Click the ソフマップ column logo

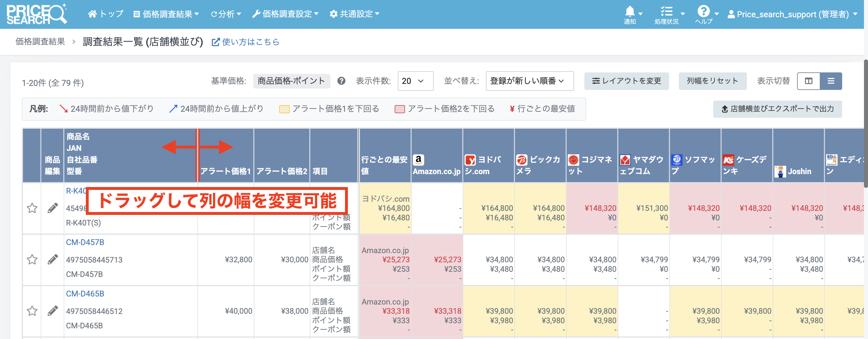click(x=677, y=160)
